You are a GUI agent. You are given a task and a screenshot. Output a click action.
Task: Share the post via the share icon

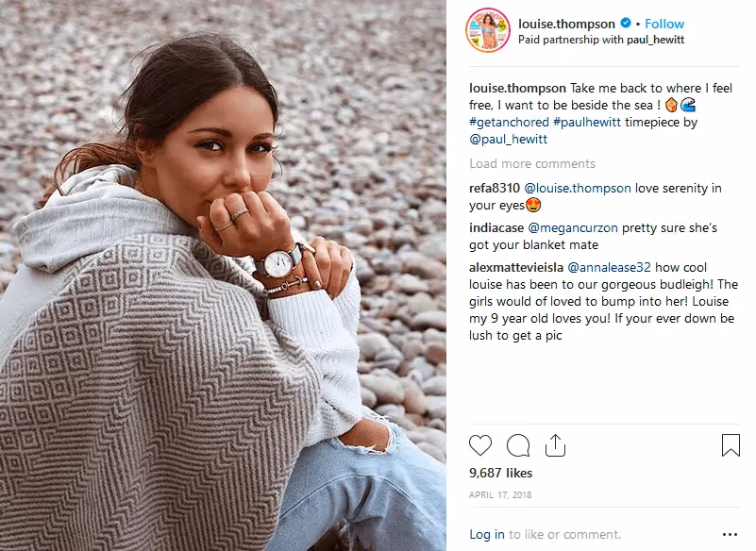[x=556, y=444]
